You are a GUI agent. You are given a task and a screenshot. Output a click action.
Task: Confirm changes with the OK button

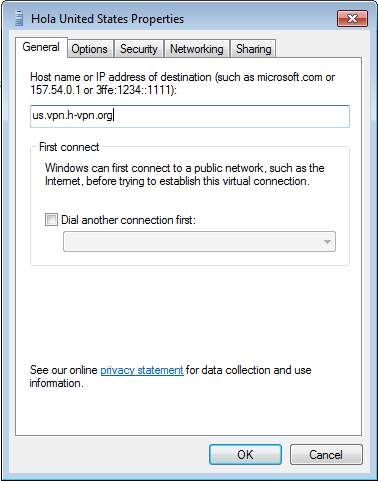[x=245, y=454]
